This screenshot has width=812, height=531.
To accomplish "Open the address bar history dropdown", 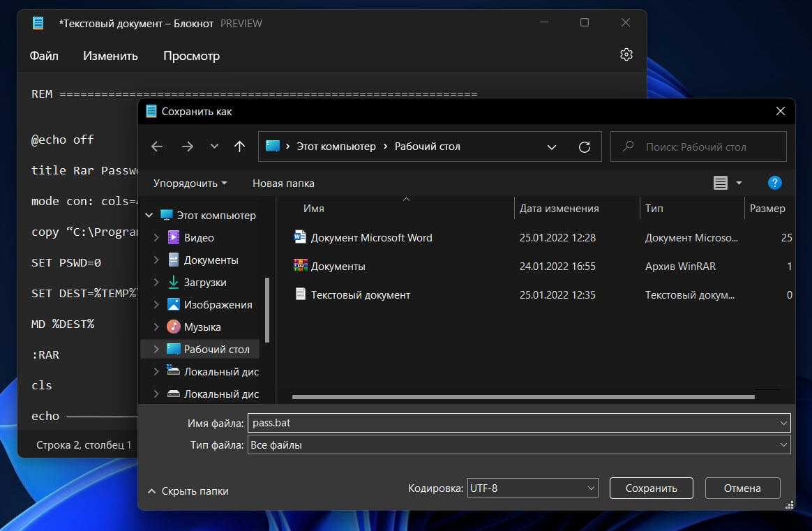I will click(x=552, y=147).
